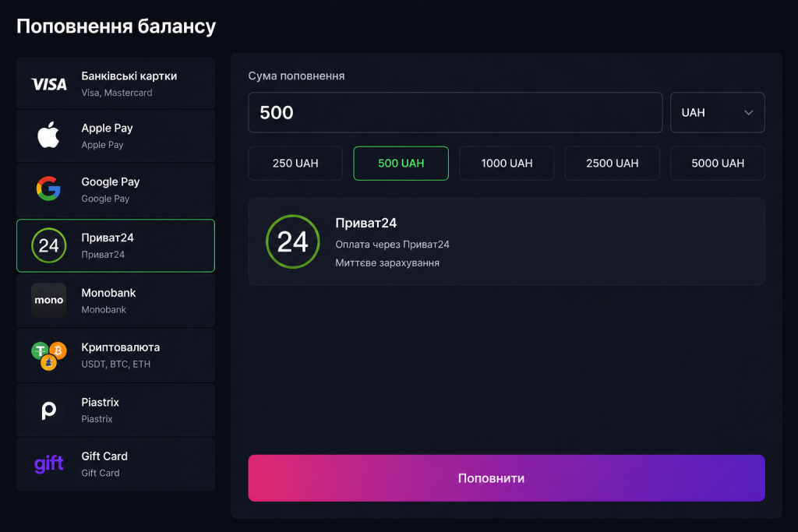The height and width of the screenshot is (532, 798).
Task: Click the Приват24 icon in the payment list
Action: (x=49, y=245)
